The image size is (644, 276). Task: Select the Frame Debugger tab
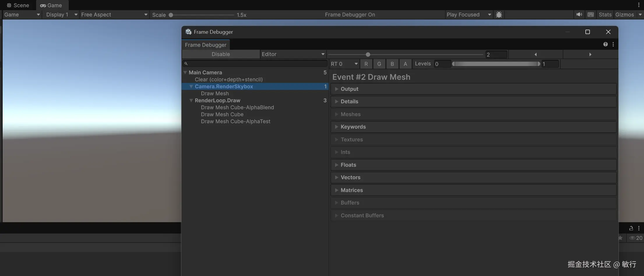tap(206, 45)
